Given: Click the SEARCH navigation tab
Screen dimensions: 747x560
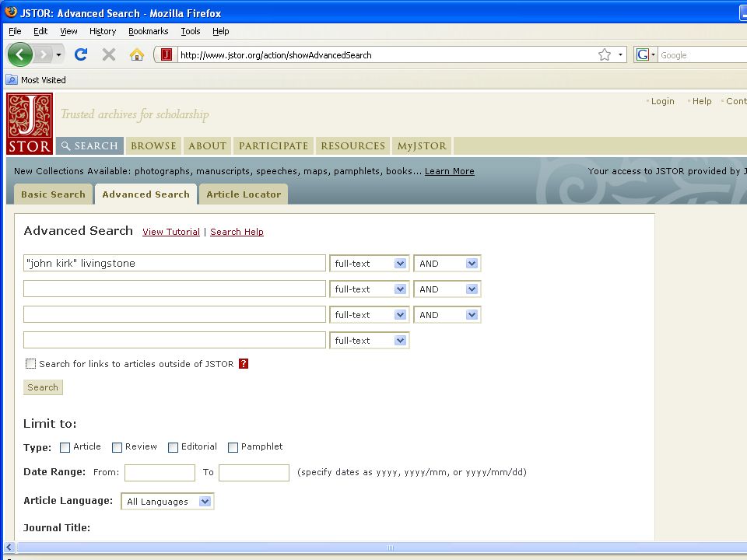Looking at the screenshot, I should 90,145.
